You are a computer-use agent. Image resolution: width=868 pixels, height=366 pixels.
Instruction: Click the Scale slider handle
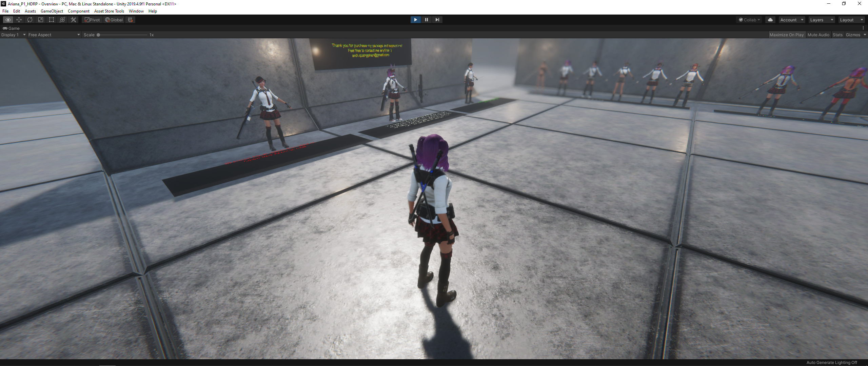(98, 35)
